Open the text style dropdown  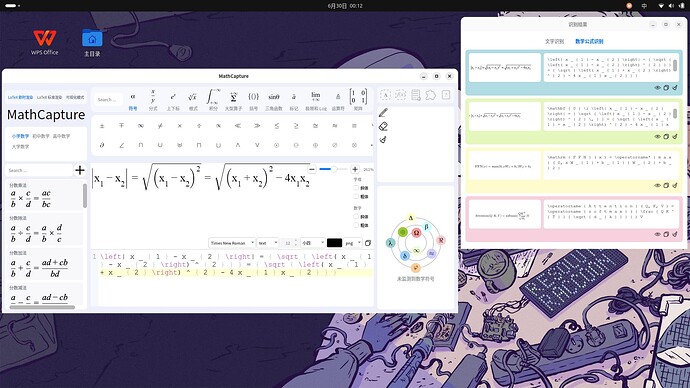coord(268,243)
